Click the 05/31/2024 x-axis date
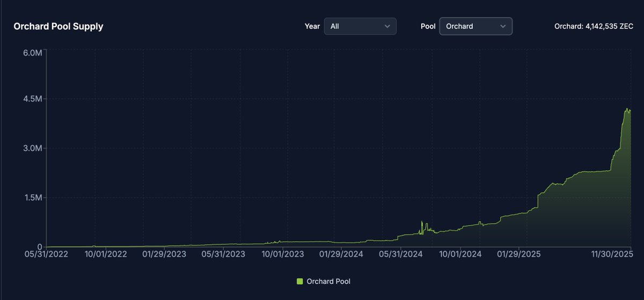The width and height of the screenshot is (644, 300). click(401, 254)
